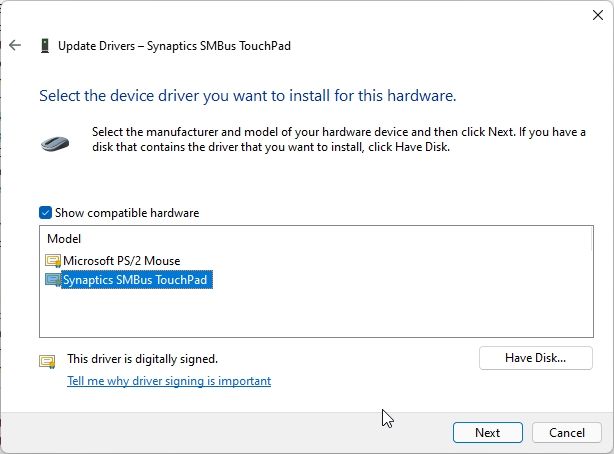Image resolution: width=614 pixels, height=454 pixels.
Task: Proceed with the Next button
Action: [x=487, y=433]
